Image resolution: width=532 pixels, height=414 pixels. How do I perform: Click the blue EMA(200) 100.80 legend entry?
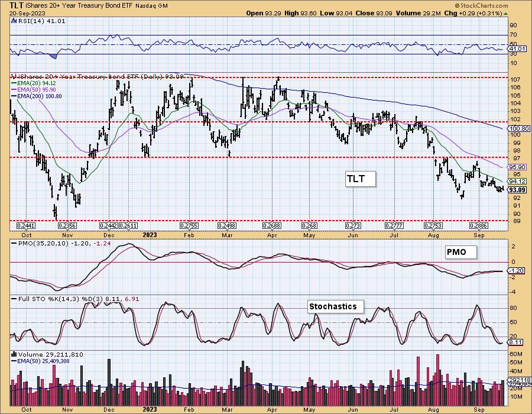(x=37, y=96)
